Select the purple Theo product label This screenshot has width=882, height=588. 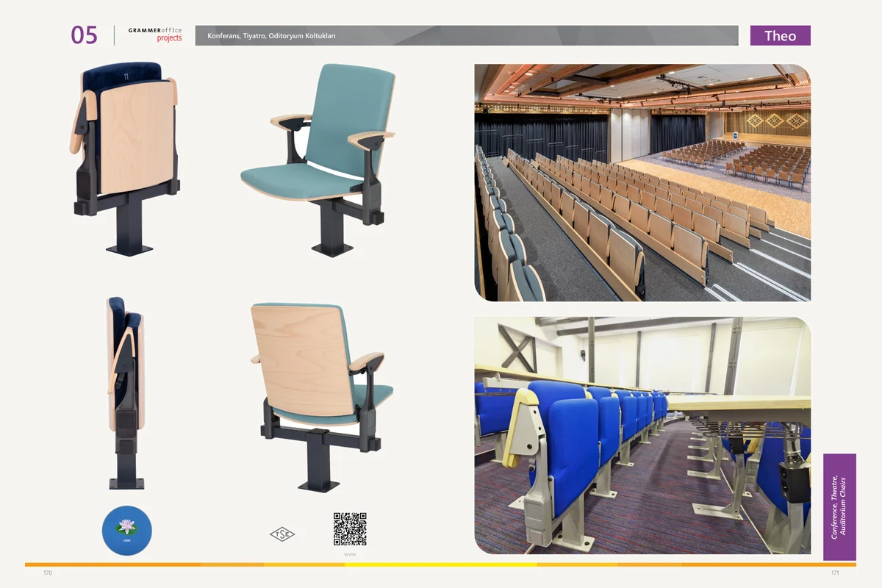[x=780, y=35]
